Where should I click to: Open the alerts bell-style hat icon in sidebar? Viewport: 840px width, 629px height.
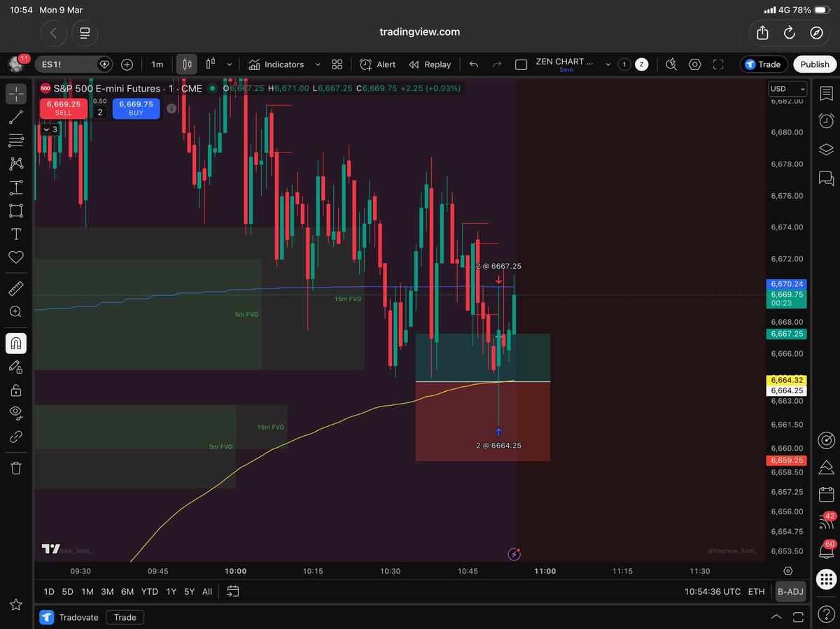826,467
